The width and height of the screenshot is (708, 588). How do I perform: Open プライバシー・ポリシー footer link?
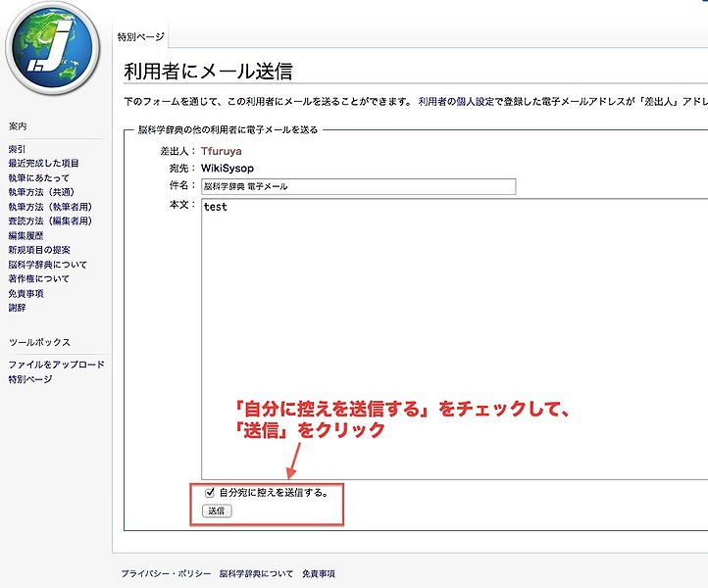166,573
